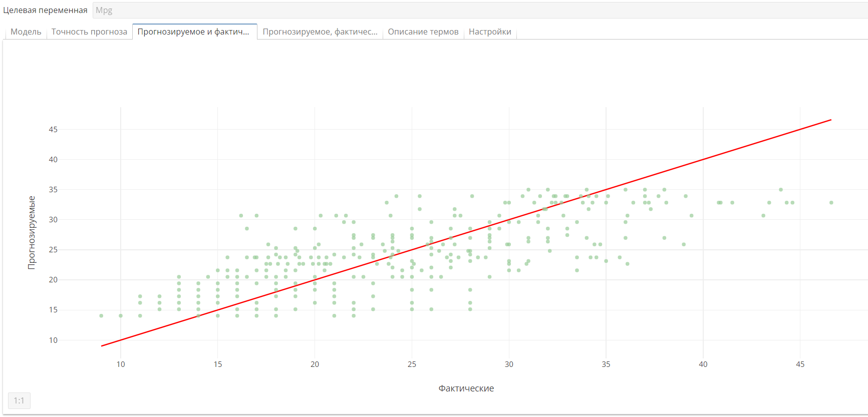Click the Mpg target variable field
This screenshot has width=868, height=417.
[x=480, y=10]
